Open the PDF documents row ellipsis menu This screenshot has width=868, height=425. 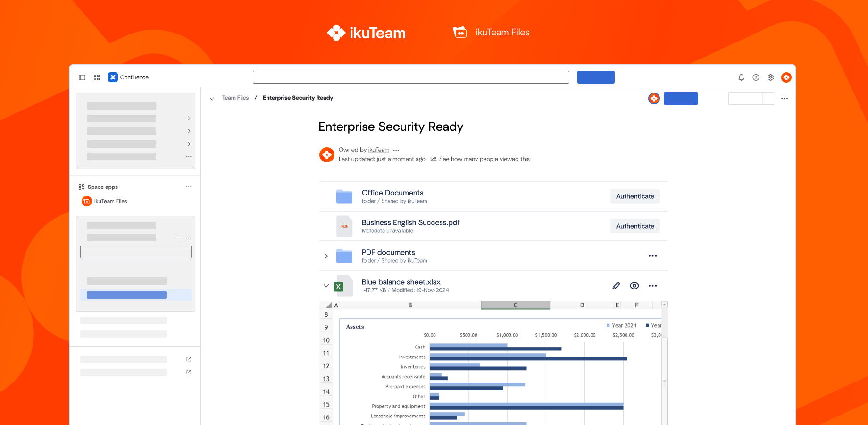(653, 255)
